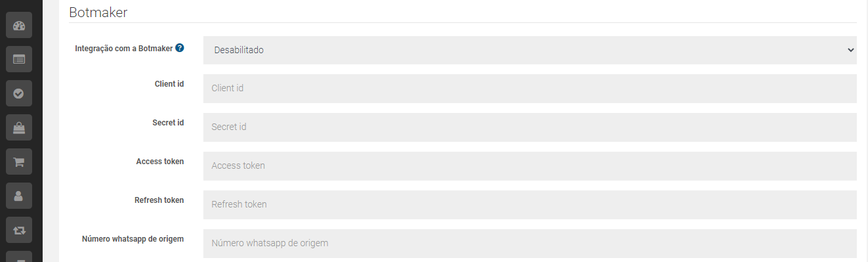This screenshot has width=868, height=262.
Task: Click into the Secret id field
Action: 530,127
